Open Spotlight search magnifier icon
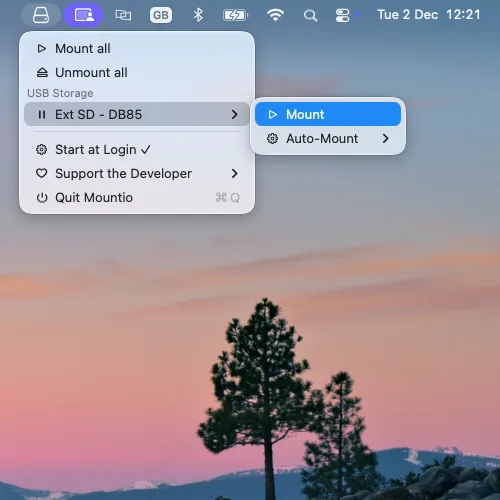The width and height of the screenshot is (500, 500). pos(310,15)
